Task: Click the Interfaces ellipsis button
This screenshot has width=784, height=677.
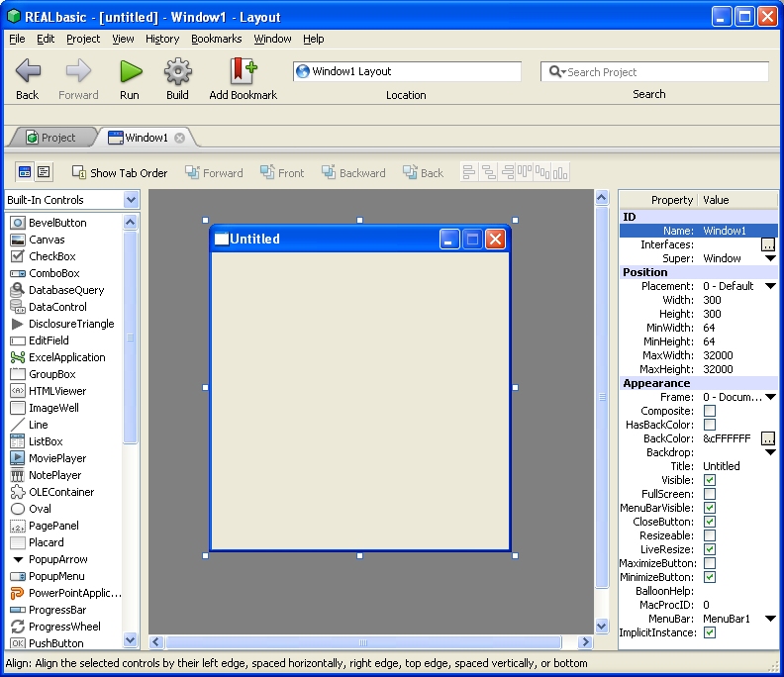Action: 768,244
